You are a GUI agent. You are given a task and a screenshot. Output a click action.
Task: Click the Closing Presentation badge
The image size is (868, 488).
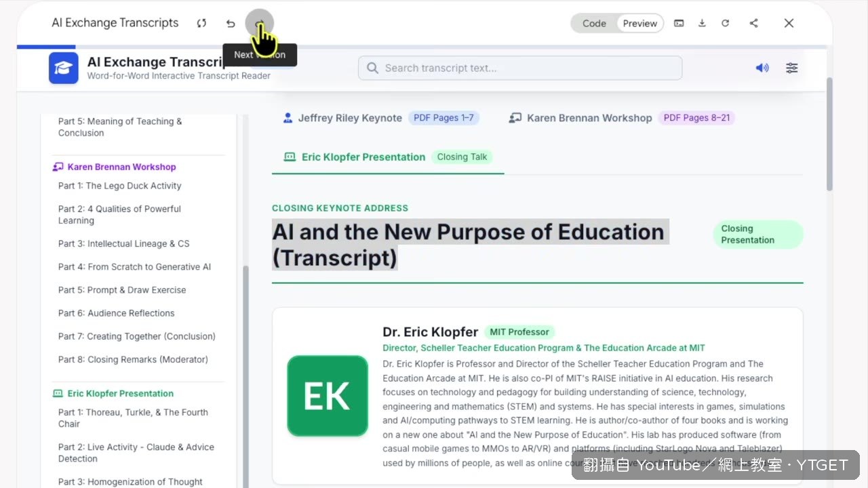point(758,235)
